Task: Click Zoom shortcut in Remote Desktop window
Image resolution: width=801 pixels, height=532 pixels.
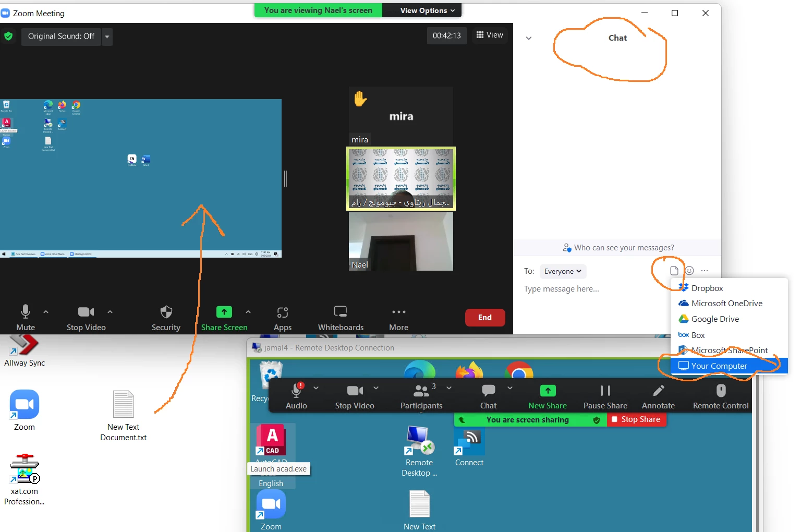Action: click(x=271, y=510)
